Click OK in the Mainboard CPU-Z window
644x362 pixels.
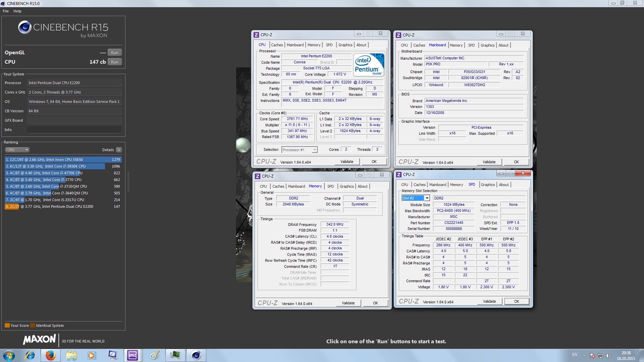(x=516, y=162)
